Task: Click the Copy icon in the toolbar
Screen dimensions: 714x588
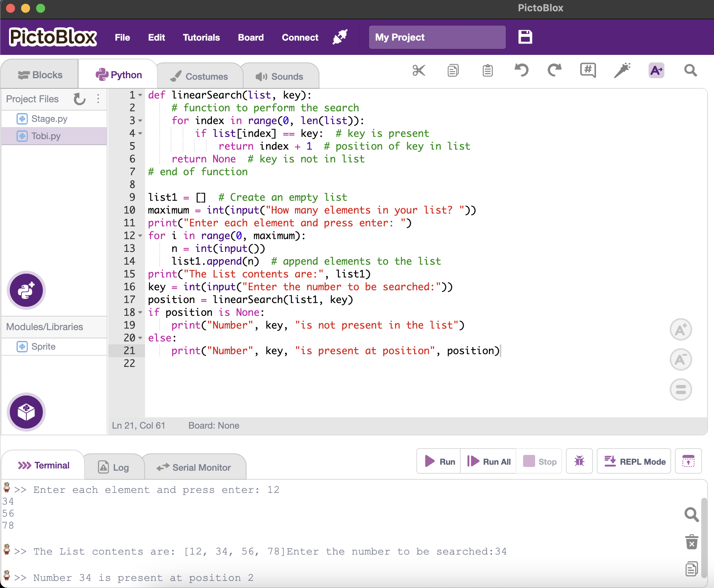Action: (452, 70)
